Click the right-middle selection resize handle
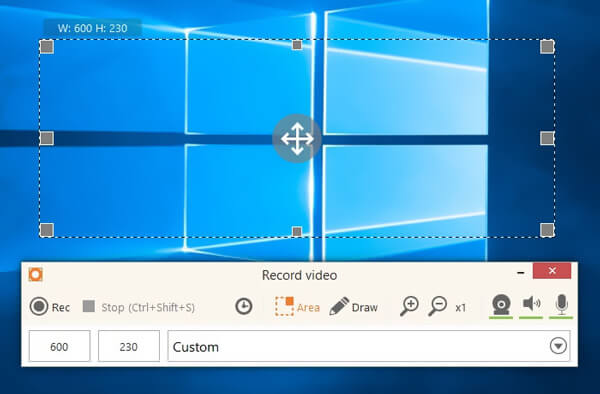The width and height of the screenshot is (600, 394). click(547, 138)
